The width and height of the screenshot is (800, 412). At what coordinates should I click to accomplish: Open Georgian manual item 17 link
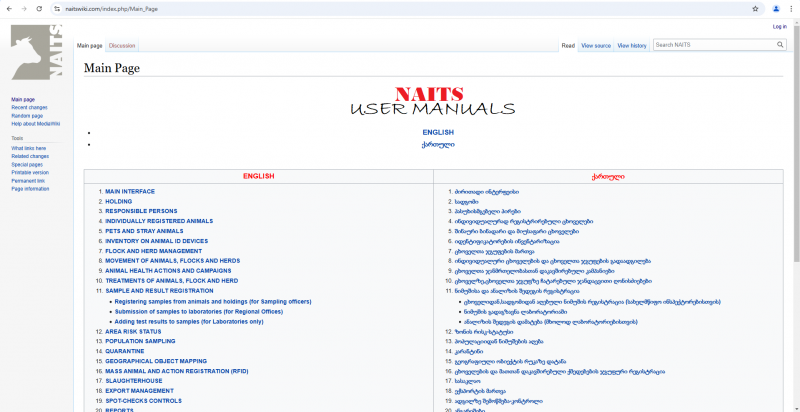(x=466, y=381)
